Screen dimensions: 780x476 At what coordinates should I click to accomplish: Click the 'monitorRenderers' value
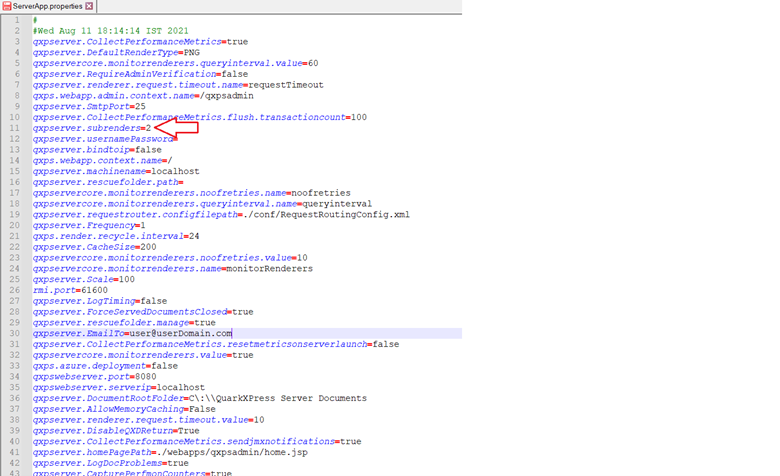(270, 269)
